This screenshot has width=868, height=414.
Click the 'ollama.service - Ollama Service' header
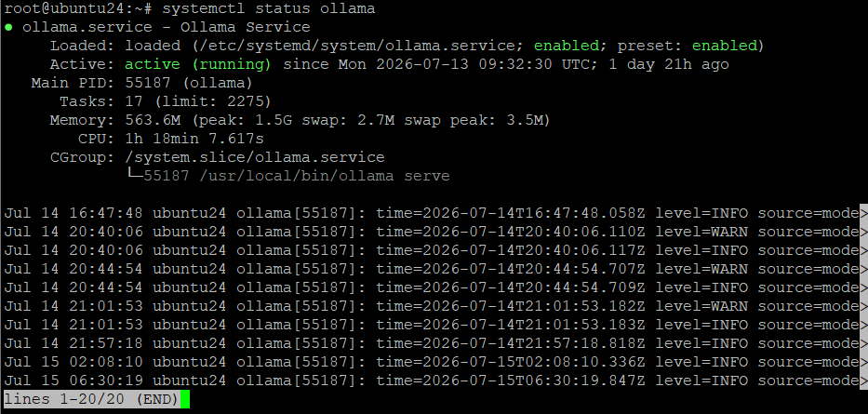click(167, 27)
